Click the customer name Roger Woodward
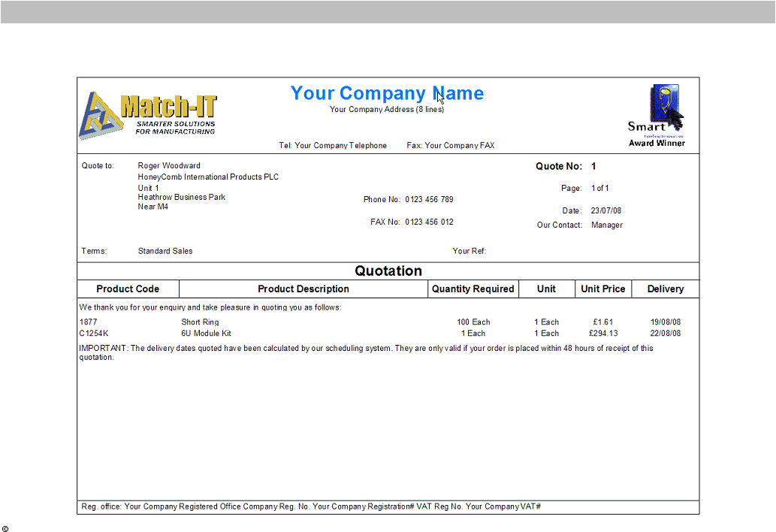The image size is (776, 532). point(169,166)
